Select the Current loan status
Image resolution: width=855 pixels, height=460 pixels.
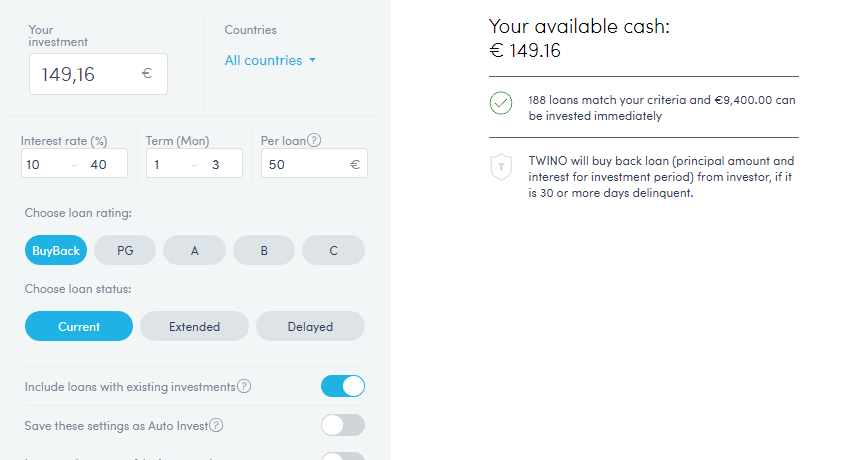(79, 326)
